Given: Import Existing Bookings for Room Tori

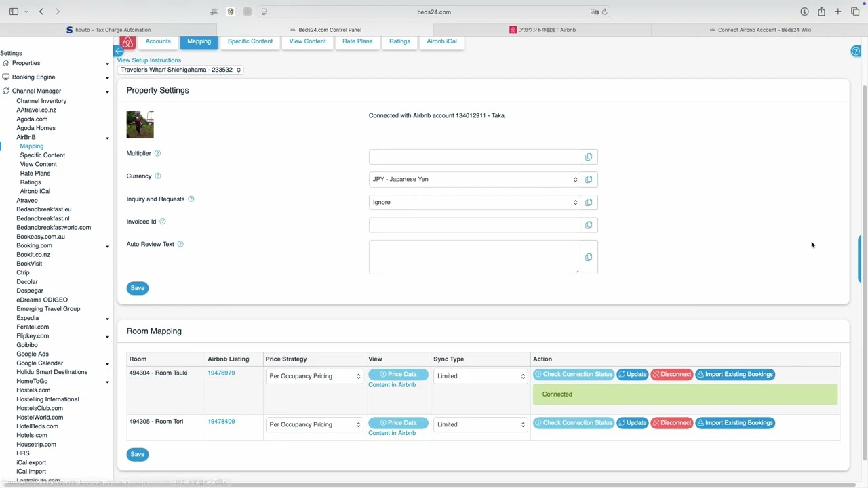Looking at the screenshot, I should point(735,423).
